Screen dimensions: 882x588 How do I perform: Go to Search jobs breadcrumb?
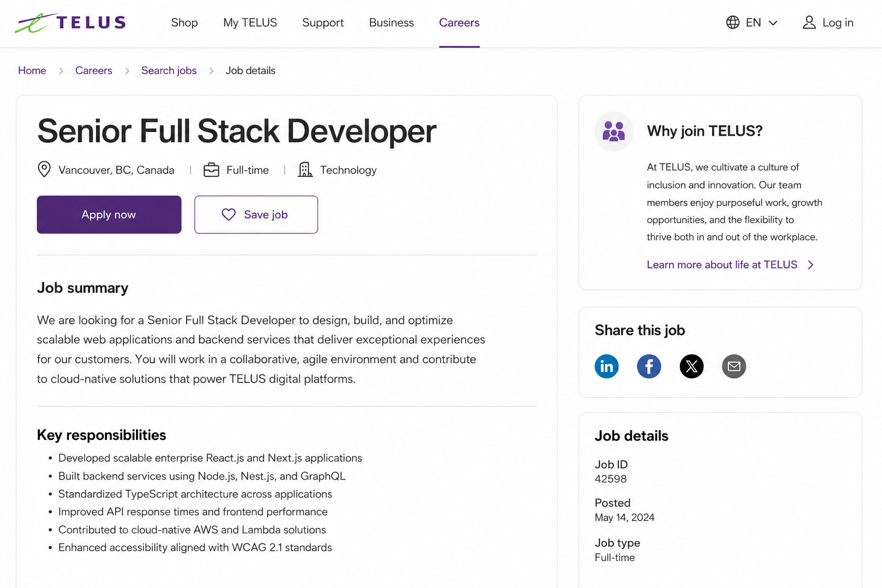tap(169, 71)
